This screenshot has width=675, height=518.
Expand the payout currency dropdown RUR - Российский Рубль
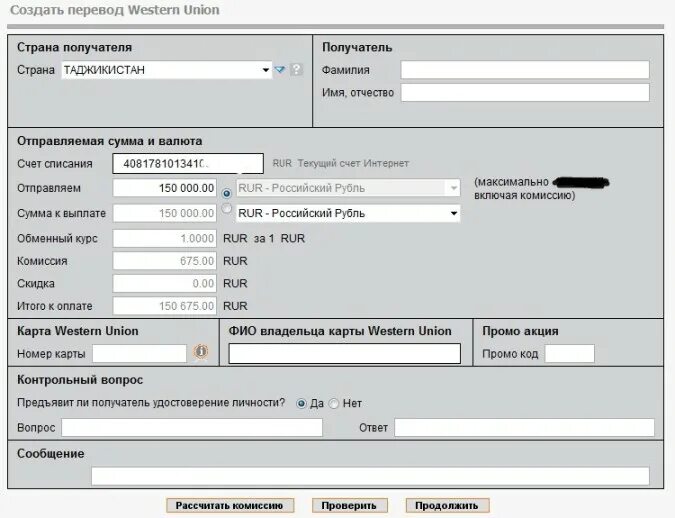coord(348,214)
